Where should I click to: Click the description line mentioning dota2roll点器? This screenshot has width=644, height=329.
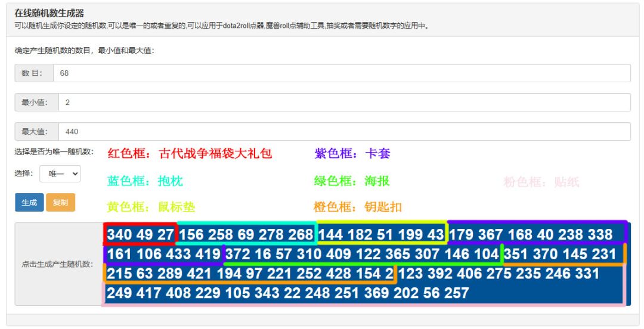[222, 26]
